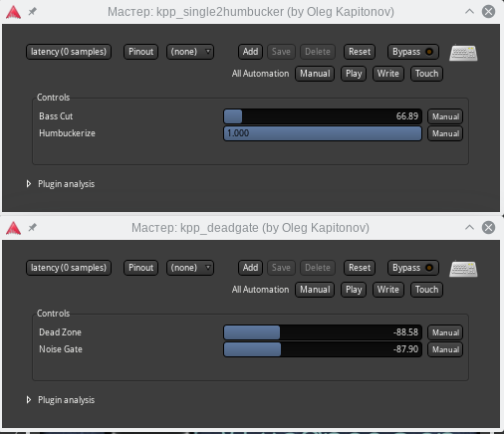Shade the deadgate window with caret icon
Image resolution: width=504 pixels, height=434 pixels.
click(469, 227)
